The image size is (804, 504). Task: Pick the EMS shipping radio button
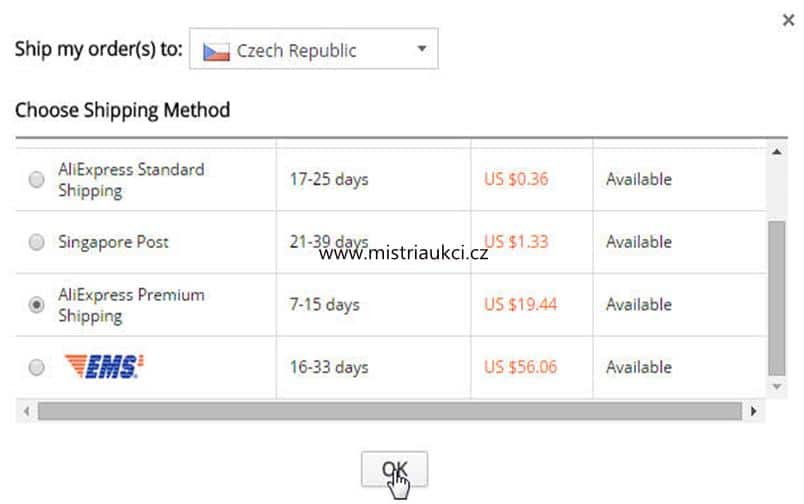36,368
